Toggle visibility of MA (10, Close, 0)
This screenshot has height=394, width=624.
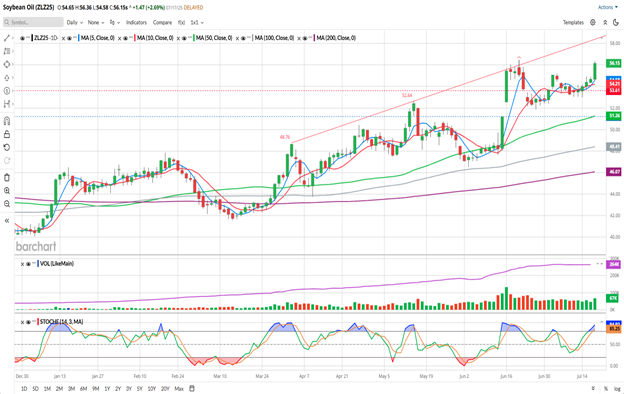click(125, 38)
